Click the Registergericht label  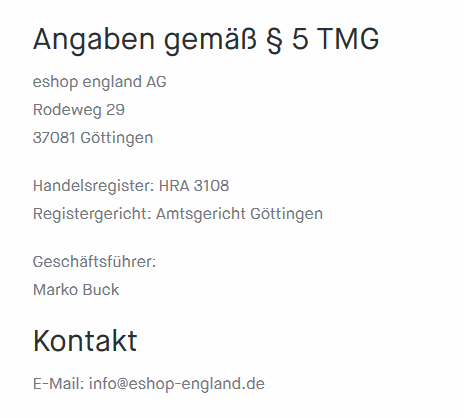[92, 214]
